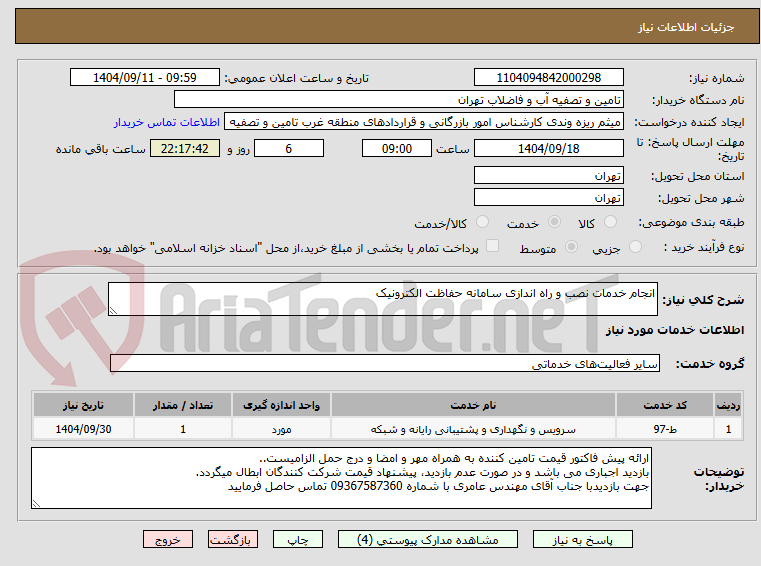761x566 pixels.
Task: Click the deadline time field 09:00
Action: [x=397, y=148]
